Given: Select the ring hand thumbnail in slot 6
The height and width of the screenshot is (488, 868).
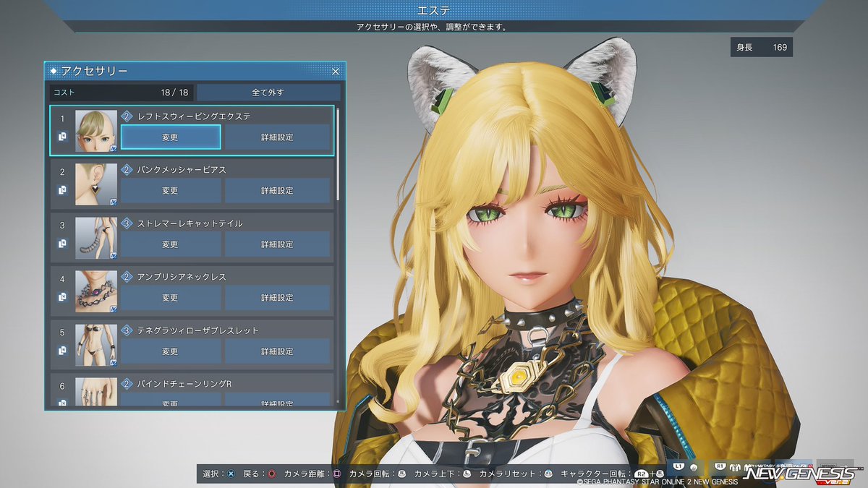Looking at the screenshot, I should (x=96, y=390).
